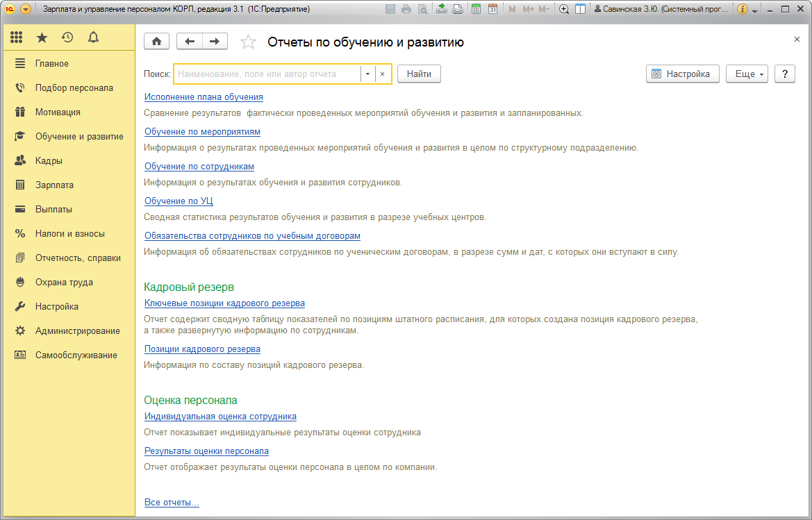
Task: Open the Самообслуживание section
Action: [x=69, y=355]
